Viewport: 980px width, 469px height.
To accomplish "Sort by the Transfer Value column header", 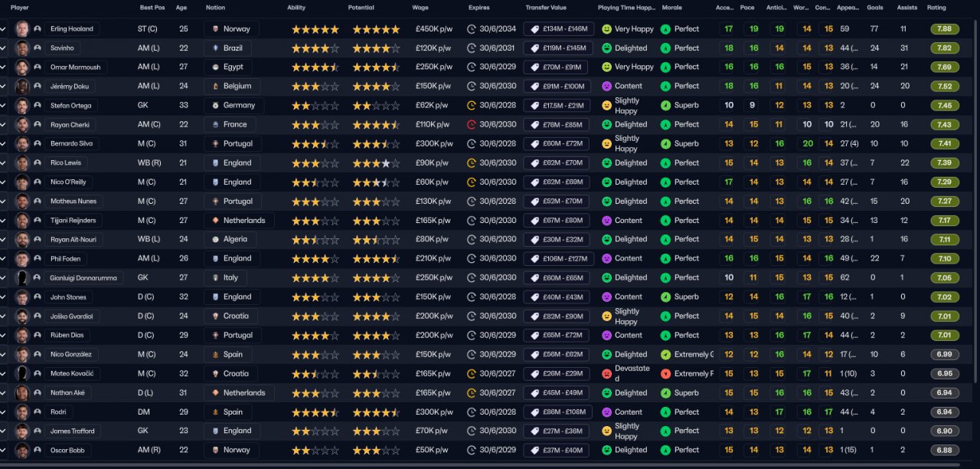I will 546,7.
